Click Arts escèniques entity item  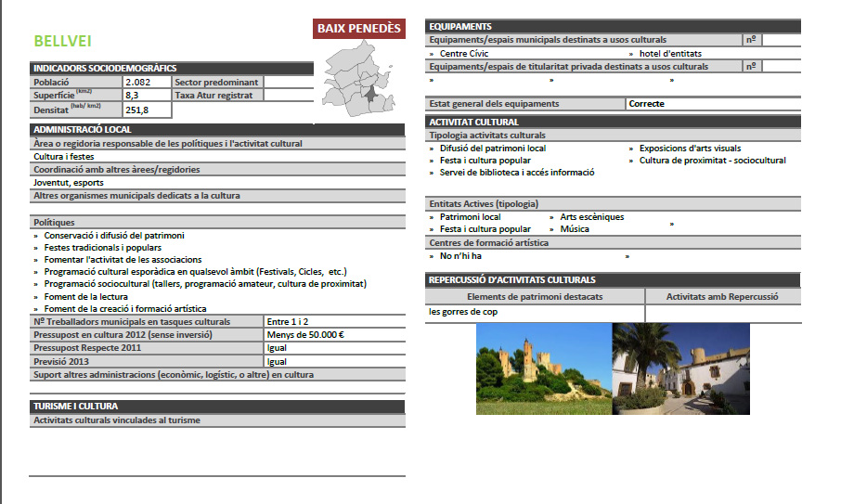point(592,217)
